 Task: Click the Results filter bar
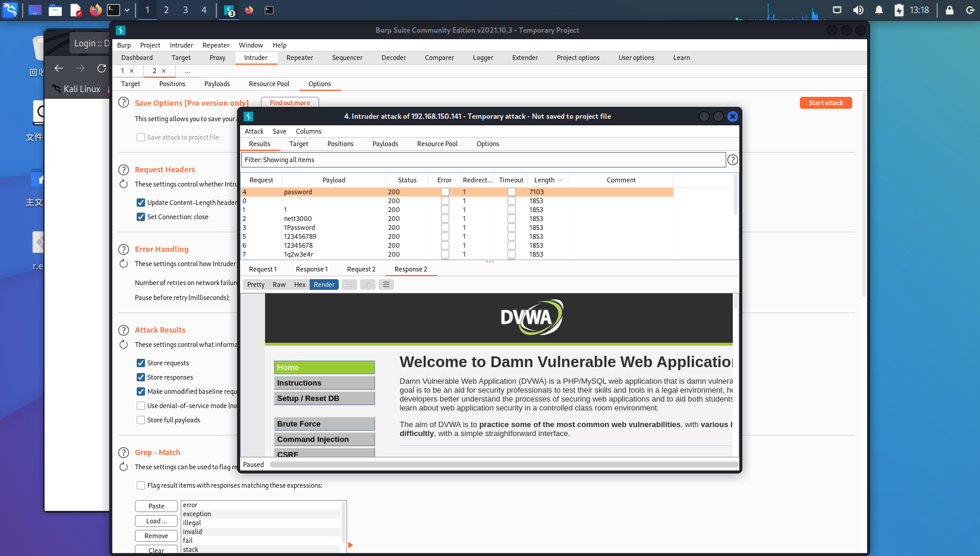pyautogui.click(x=483, y=160)
